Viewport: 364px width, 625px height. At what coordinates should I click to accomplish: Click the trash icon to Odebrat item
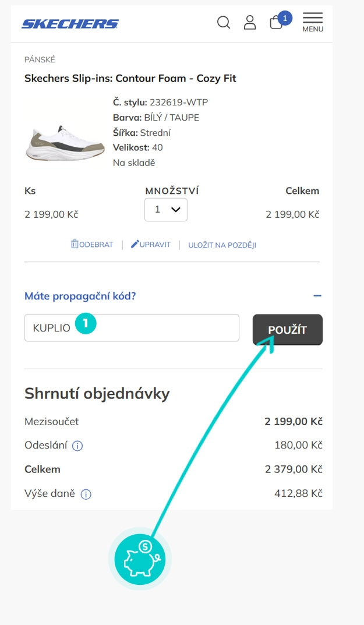(x=75, y=245)
